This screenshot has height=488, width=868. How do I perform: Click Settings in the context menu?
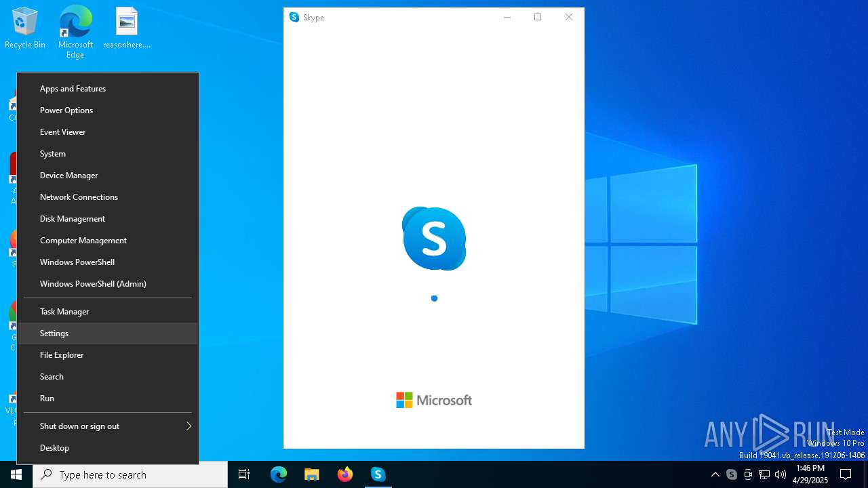click(x=108, y=333)
